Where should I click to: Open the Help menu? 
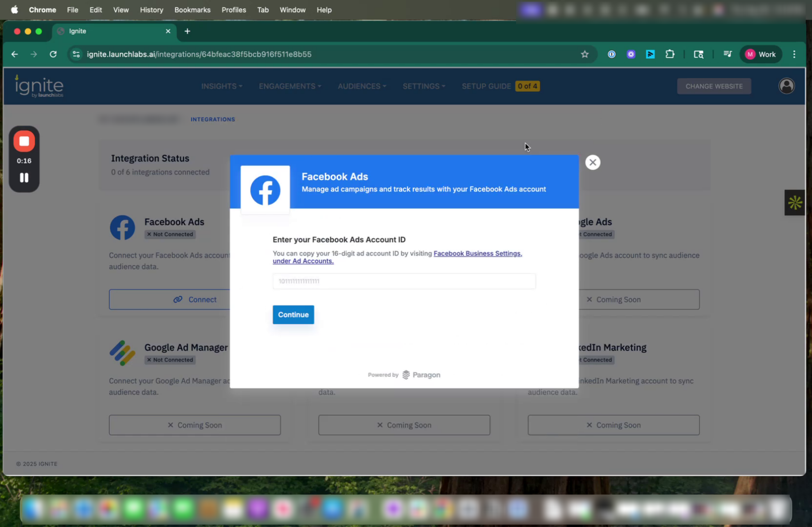pyautogui.click(x=324, y=10)
